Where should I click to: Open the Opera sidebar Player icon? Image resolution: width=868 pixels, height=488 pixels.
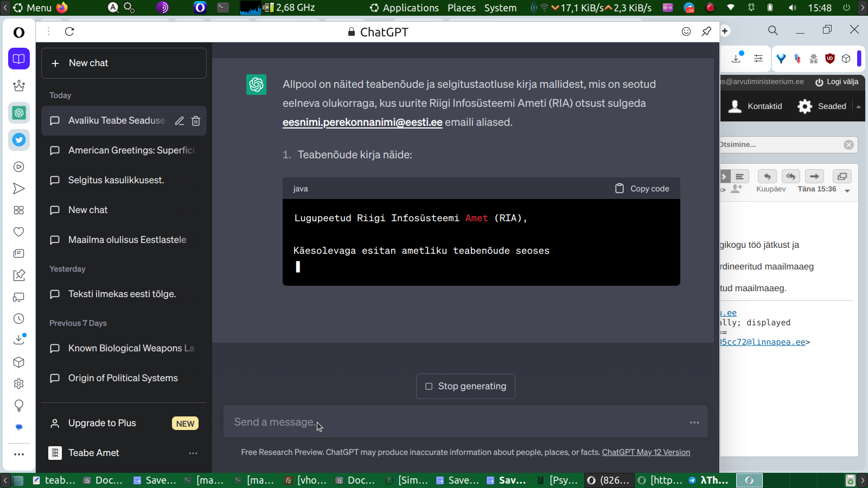[19, 167]
